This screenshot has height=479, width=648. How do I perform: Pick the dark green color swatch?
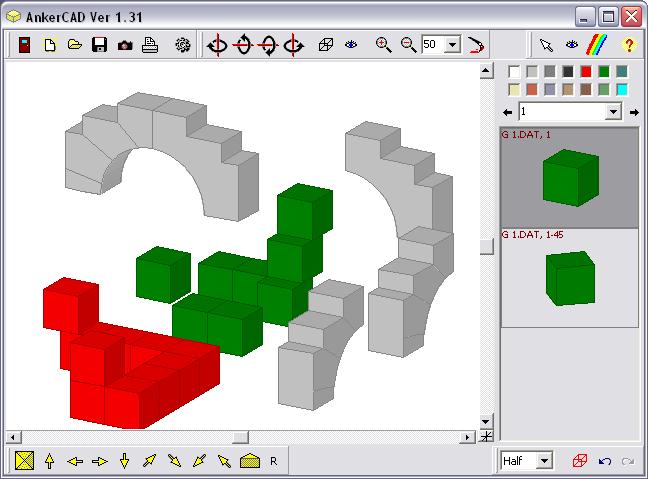point(604,72)
